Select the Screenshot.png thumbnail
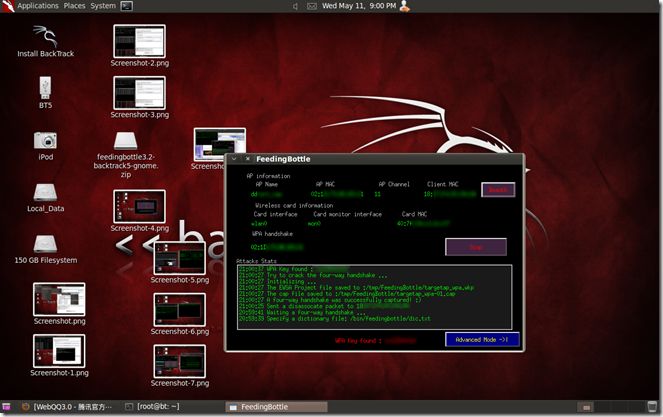Screen dimensions: 663x417 point(59,299)
